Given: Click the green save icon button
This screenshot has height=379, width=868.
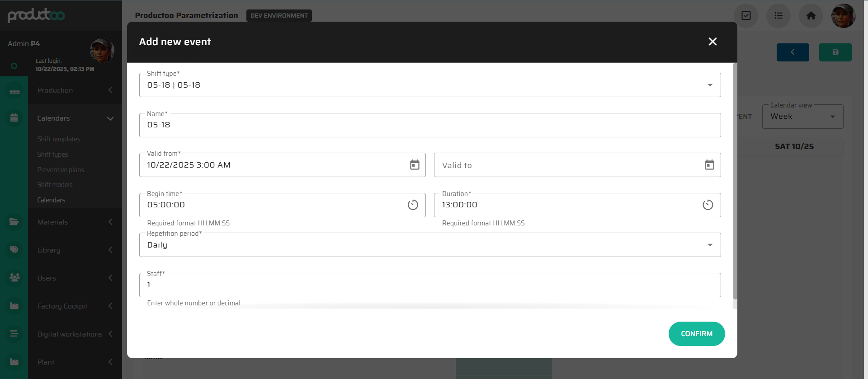Looking at the screenshot, I should tap(835, 52).
